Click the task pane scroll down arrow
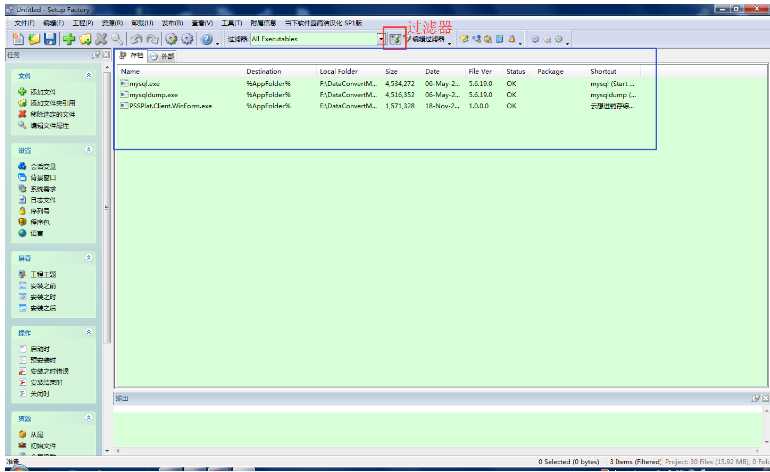The image size is (770, 472). point(107,450)
